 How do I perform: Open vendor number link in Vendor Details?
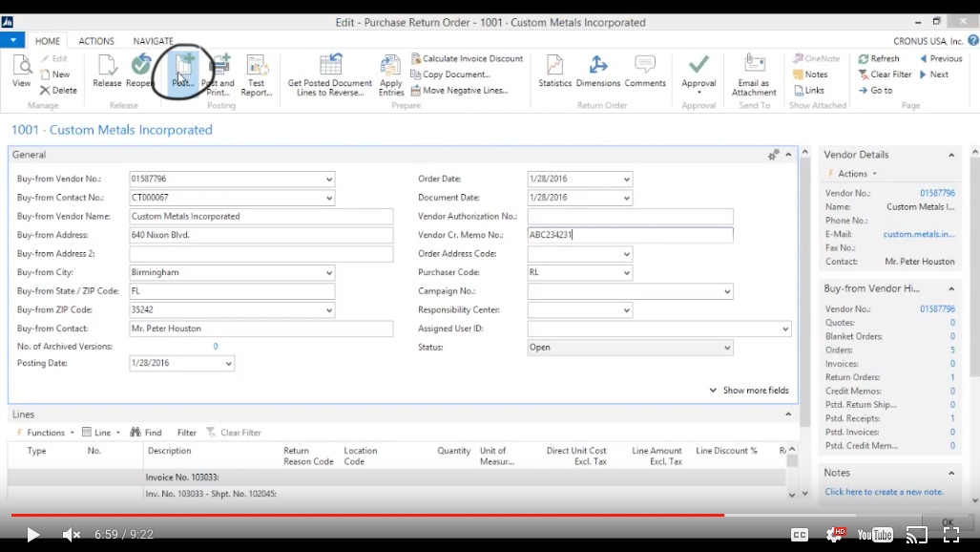pos(937,193)
